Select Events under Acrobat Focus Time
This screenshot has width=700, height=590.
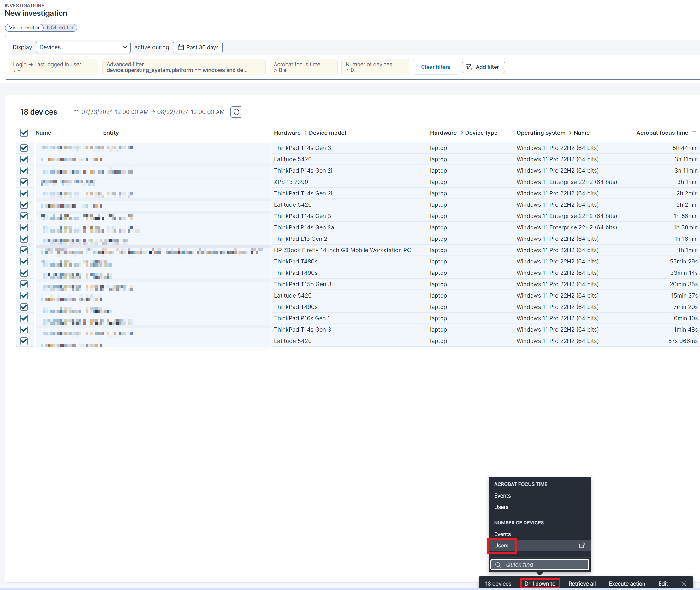tap(502, 496)
